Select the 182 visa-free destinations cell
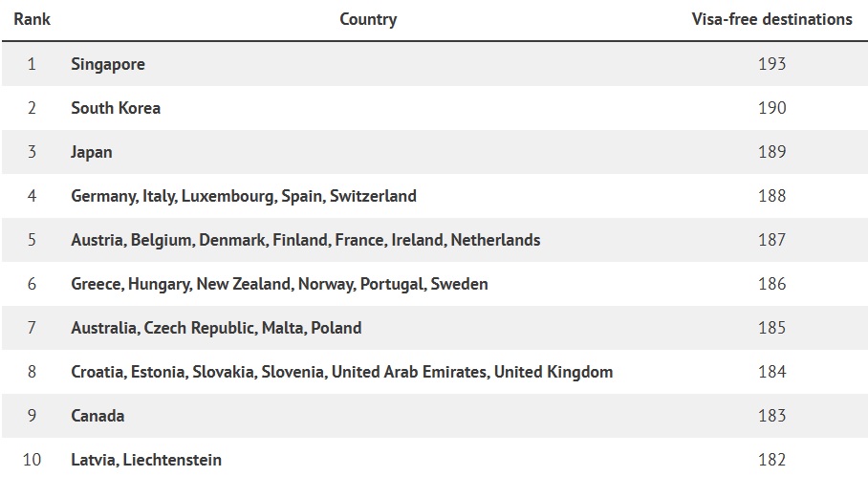The image size is (868, 498). click(x=771, y=460)
